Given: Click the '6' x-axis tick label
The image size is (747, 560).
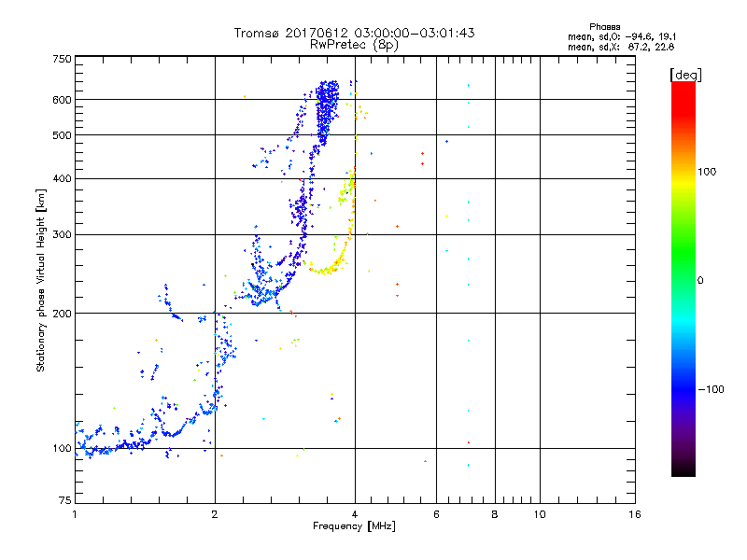Looking at the screenshot, I should click(436, 514).
